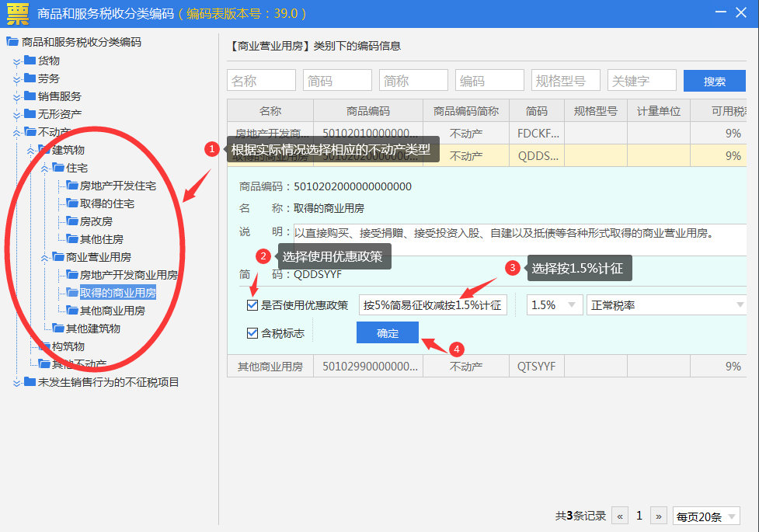The image size is (759, 532).
Task: Click the QTSYYF 简码 cell
Action: click(537, 367)
